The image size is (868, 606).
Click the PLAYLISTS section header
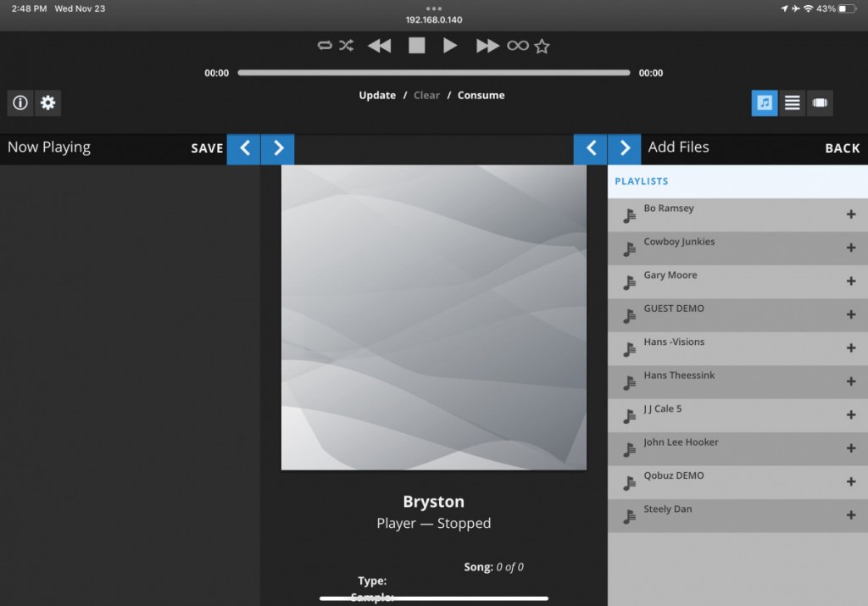point(737,181)
